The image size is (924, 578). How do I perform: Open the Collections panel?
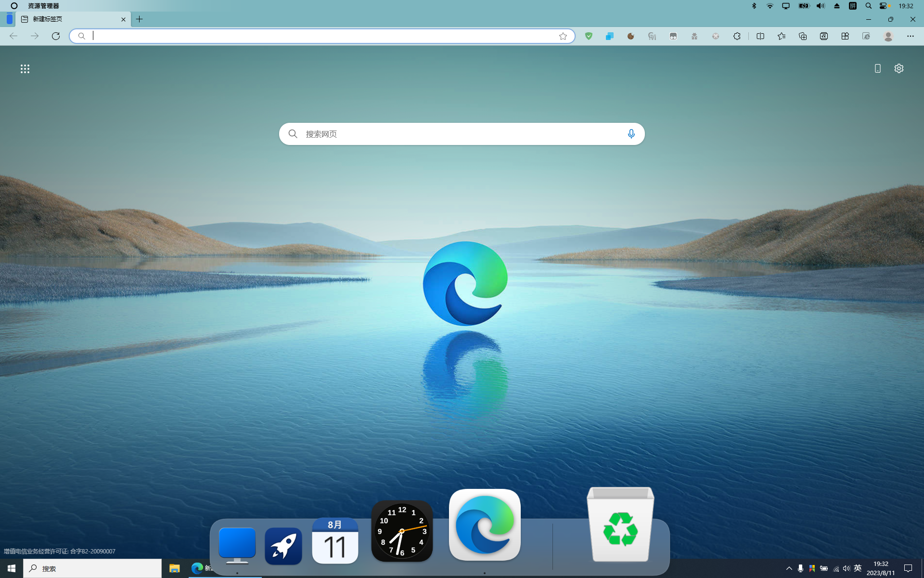click(803, 36)
